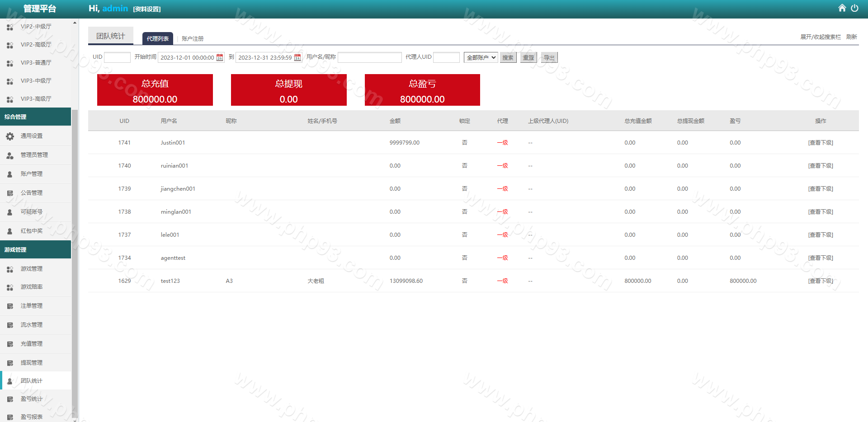Screen dimensions: 868x422
Task: Click the 通用设置 gear icon
Action: pyautogui.click(x=10, y=136)
